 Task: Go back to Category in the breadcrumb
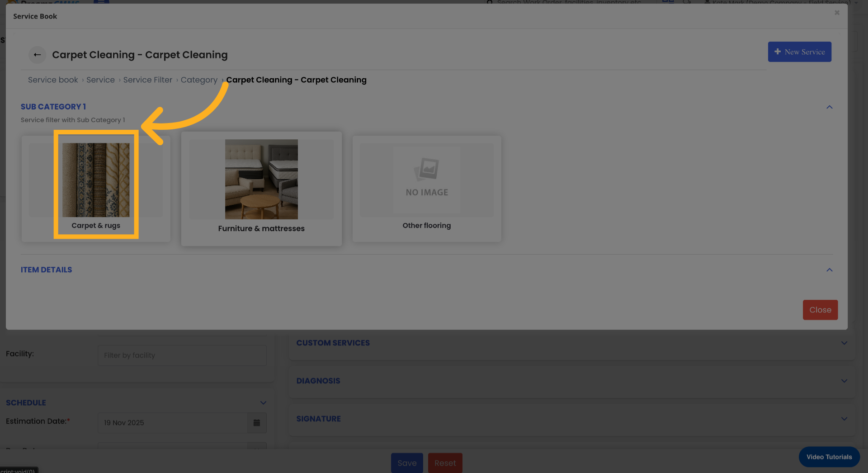pyautogui.click(x=199, y=80)
